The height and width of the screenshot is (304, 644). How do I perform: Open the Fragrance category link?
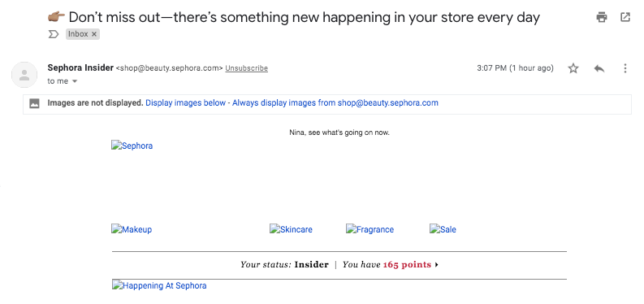click(370, 229)
